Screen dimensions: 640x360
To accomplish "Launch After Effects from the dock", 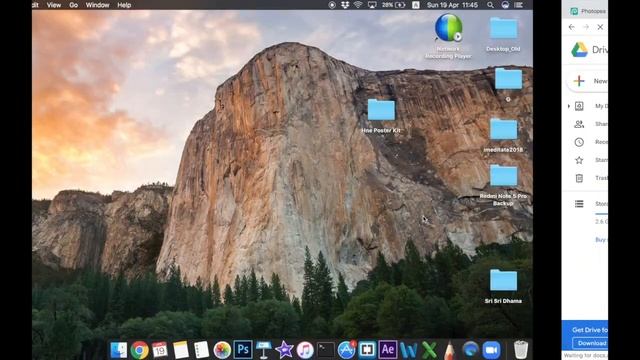I will pyautogui.click(x=388, y=350).
